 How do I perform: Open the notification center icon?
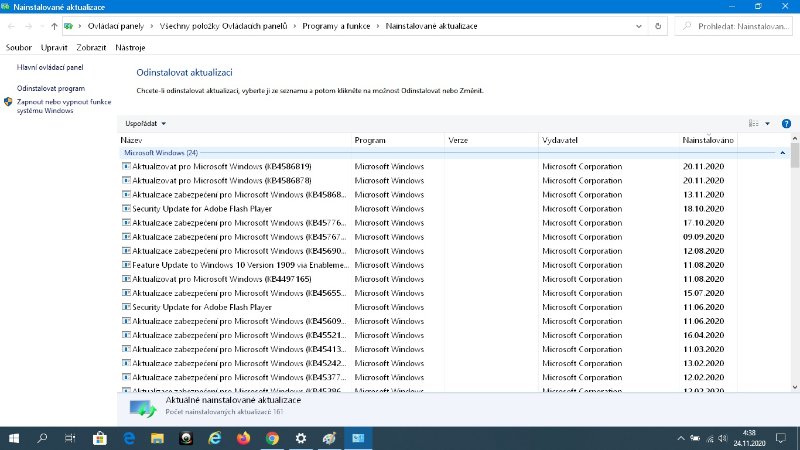pos(781,438)
